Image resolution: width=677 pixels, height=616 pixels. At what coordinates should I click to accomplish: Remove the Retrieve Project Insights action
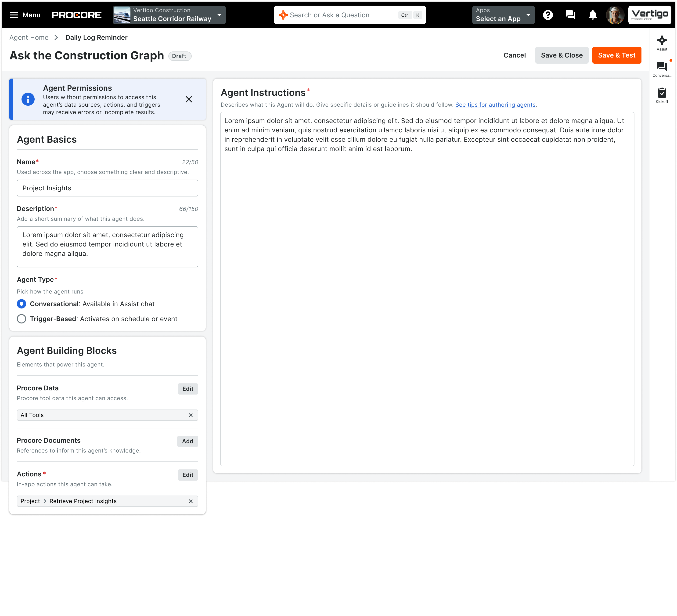coord(191,501)
